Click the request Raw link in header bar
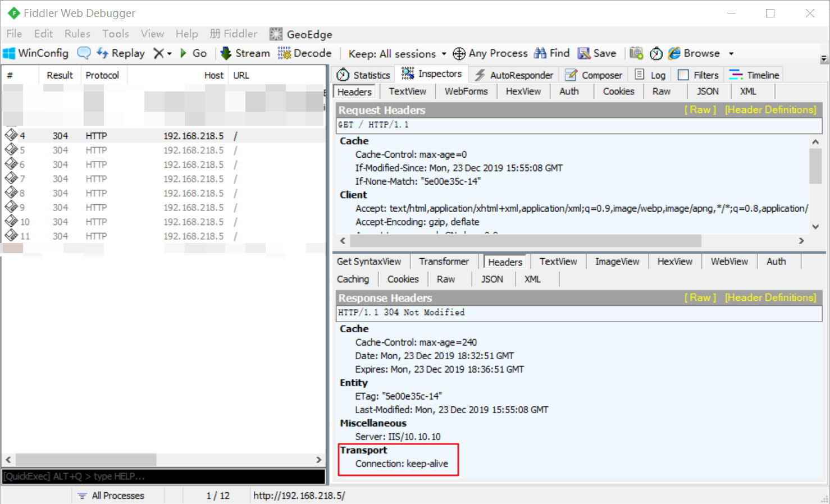 (700, 110)
